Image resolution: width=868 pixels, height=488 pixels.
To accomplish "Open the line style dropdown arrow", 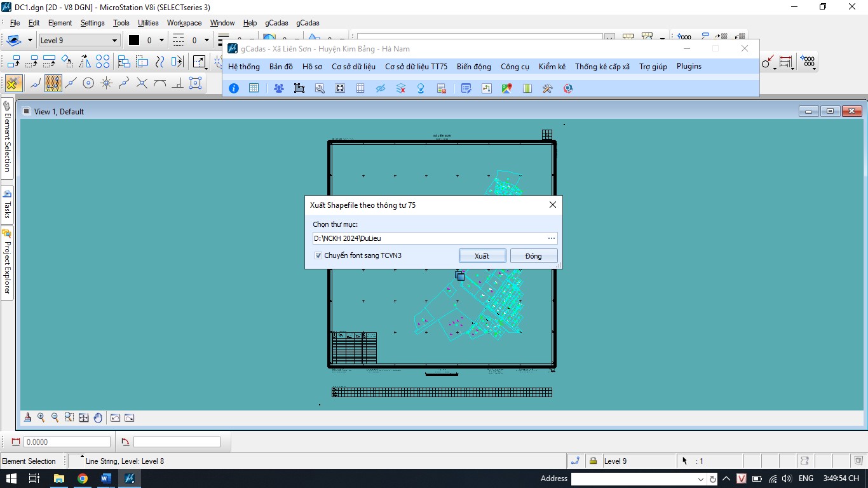I will click(x=207, y=41).
